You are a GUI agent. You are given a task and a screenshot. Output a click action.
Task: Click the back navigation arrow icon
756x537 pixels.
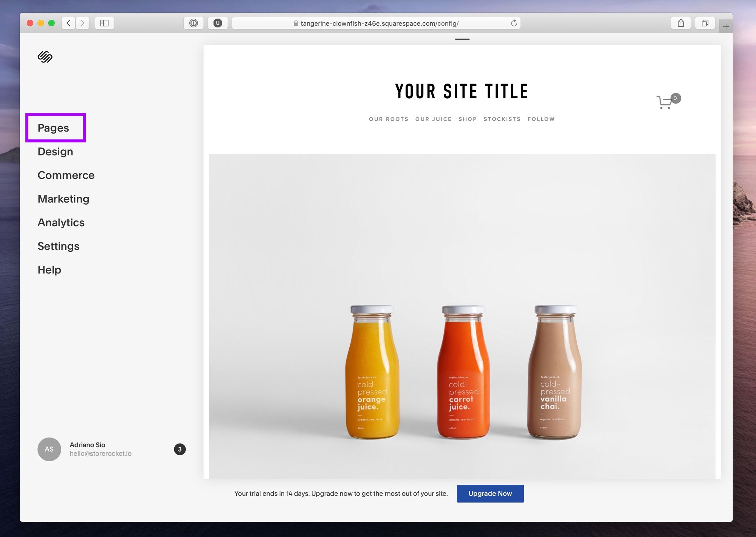point(68,23)
